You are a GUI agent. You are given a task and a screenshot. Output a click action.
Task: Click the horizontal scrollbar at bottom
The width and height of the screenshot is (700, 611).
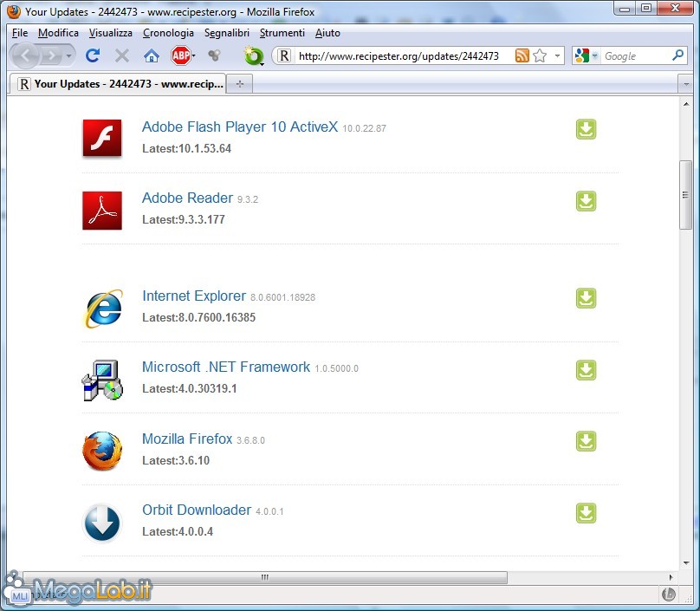(x=264, y=577)
